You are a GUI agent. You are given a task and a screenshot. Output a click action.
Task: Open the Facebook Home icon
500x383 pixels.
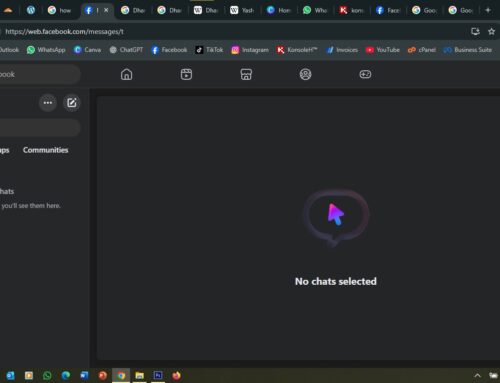126,74
